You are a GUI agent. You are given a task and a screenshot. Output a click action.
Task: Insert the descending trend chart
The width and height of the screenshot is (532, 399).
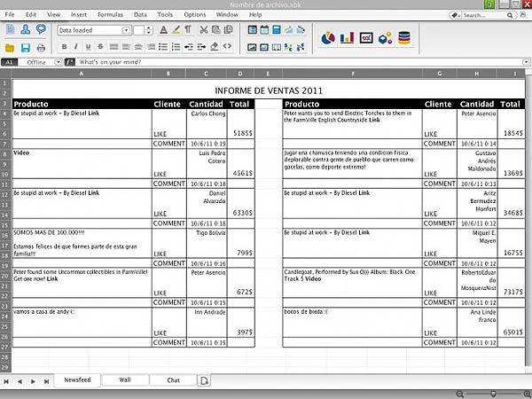301,30
